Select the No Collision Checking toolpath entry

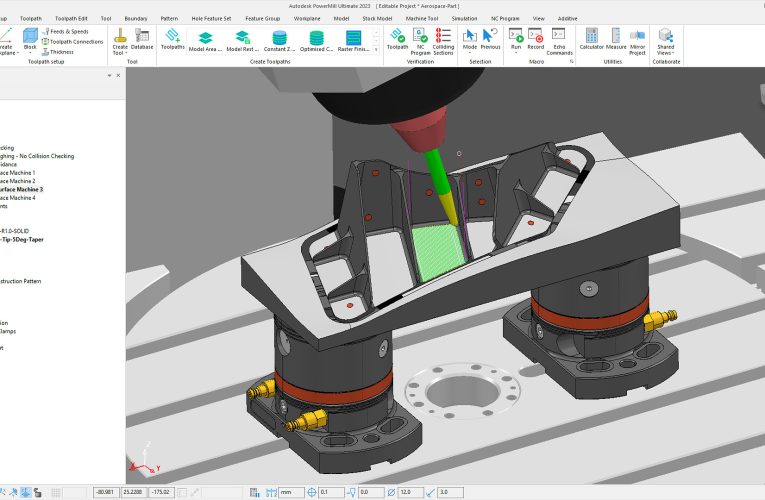click(x=37, y=156)
